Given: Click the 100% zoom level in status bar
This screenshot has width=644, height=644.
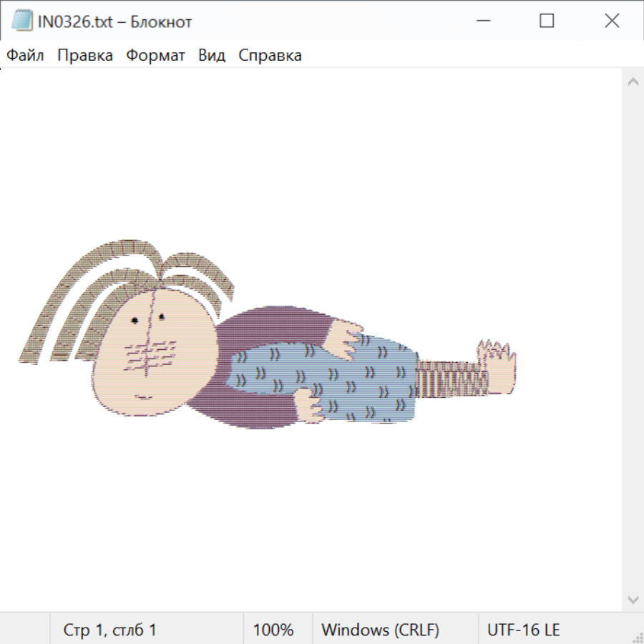Looking at the screenshot, I should point(273,630).
